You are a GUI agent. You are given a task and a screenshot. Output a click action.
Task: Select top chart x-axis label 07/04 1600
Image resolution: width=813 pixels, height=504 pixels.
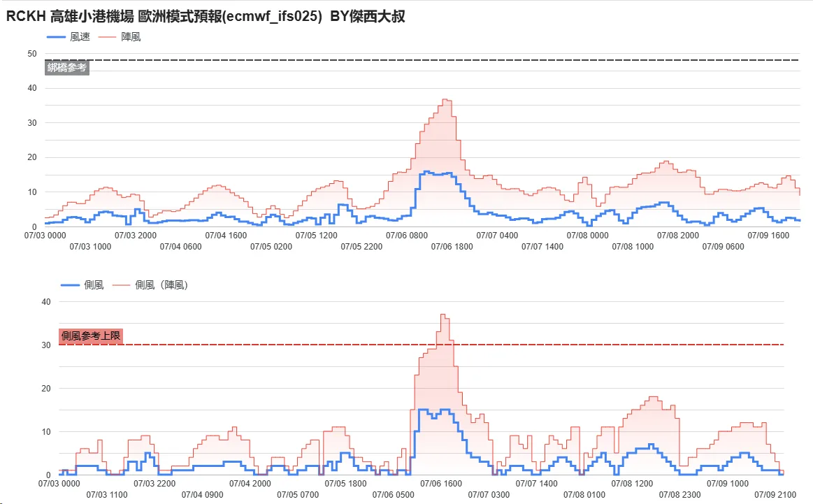226,236
